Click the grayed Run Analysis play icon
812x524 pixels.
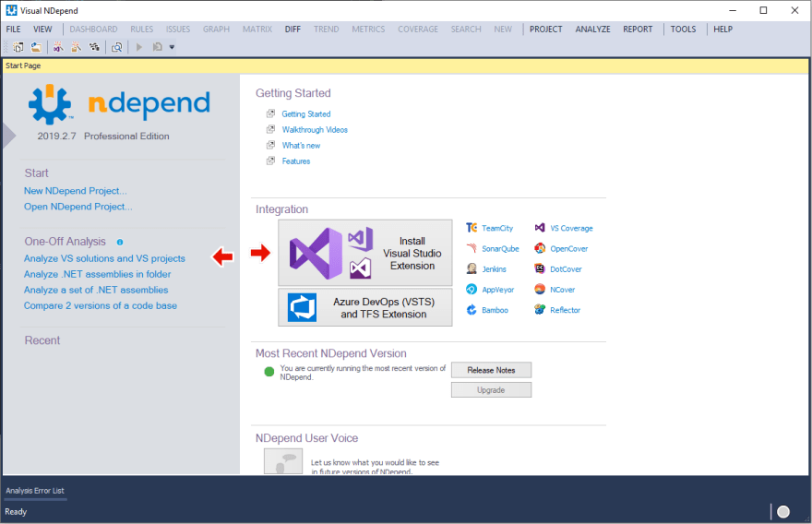pyautogui.click(x=138, y=47)
